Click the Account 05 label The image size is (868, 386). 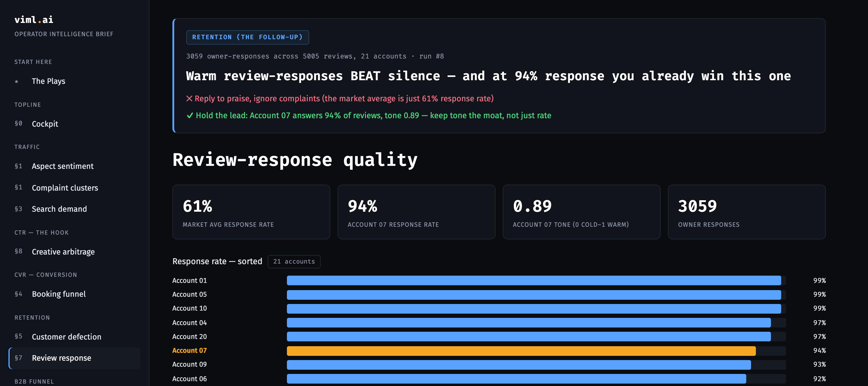[x=189, y=294]
